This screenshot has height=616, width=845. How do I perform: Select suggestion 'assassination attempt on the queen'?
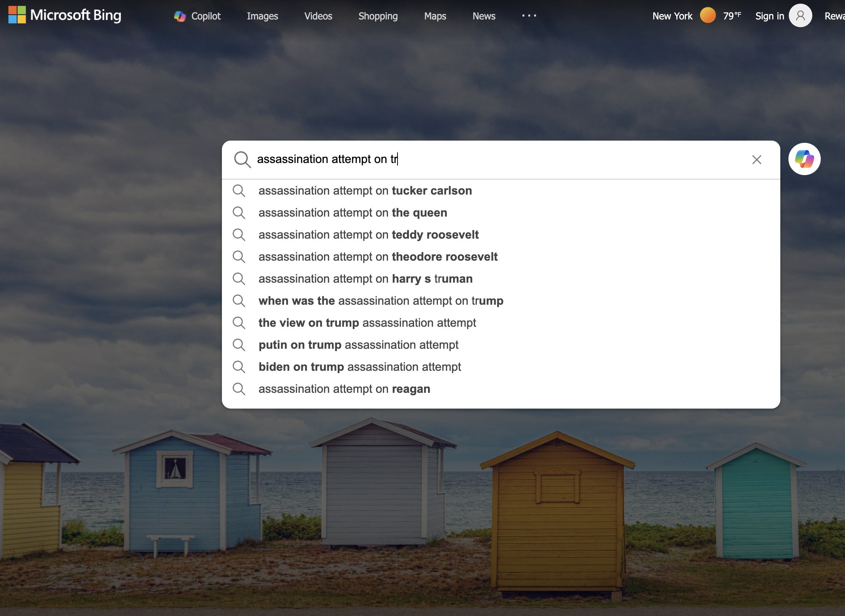(501, 213)
